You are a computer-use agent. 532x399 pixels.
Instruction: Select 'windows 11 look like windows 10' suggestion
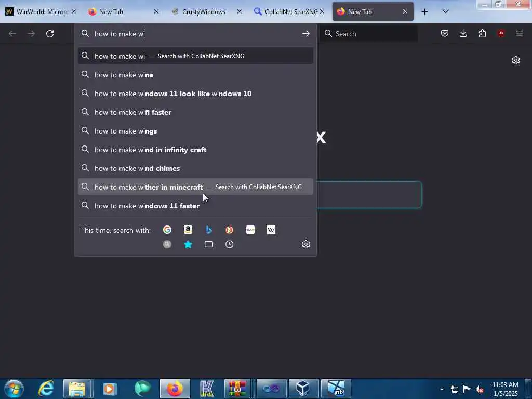195,94
